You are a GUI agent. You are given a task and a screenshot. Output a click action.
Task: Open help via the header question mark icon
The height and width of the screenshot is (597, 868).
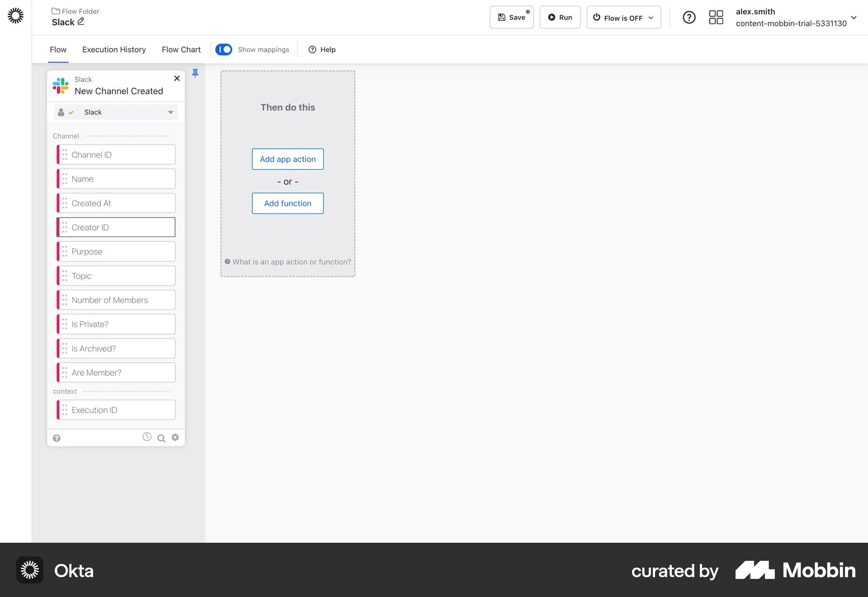[x=689, y=17]
